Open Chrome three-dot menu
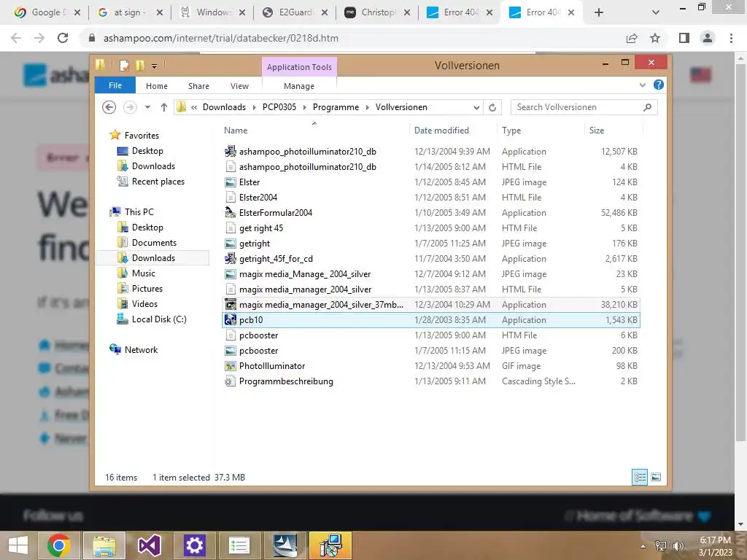This screenshot has width=747, height=560. pyautogui.click(x=731, y=38)
